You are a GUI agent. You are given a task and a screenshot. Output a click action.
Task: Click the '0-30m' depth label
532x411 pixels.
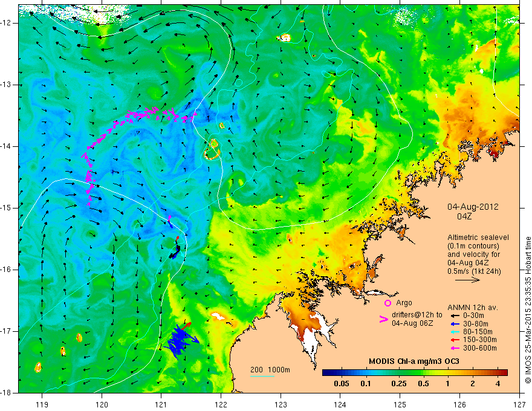click(x=473, y=316)
